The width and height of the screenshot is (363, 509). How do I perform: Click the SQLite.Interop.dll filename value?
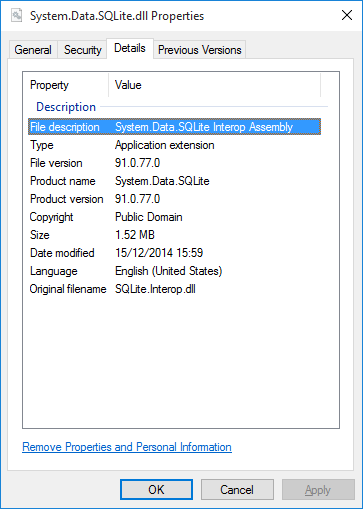pos(155,289)
